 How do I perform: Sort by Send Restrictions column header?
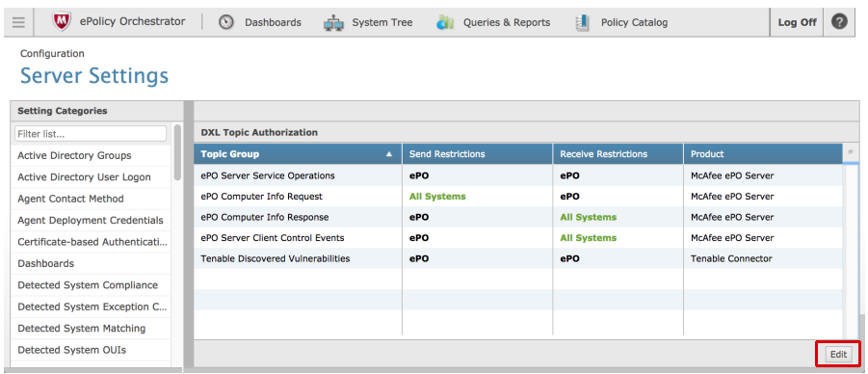pos(477,154)
